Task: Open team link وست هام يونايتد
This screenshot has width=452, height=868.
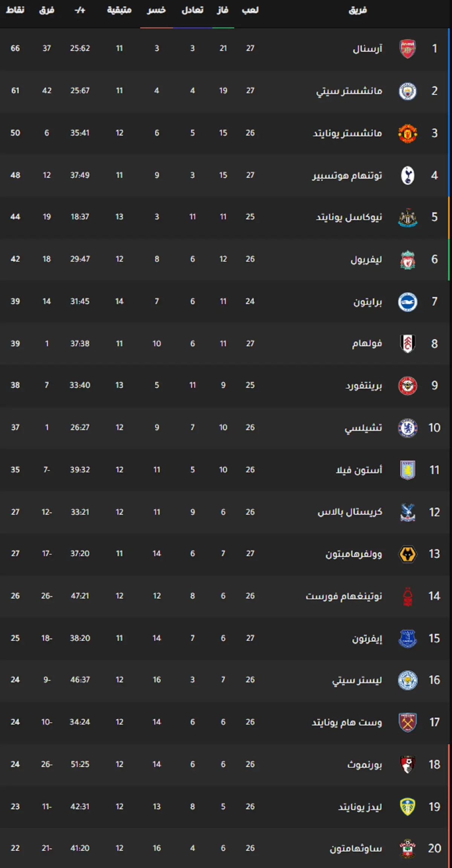Action: coord(347,723)
